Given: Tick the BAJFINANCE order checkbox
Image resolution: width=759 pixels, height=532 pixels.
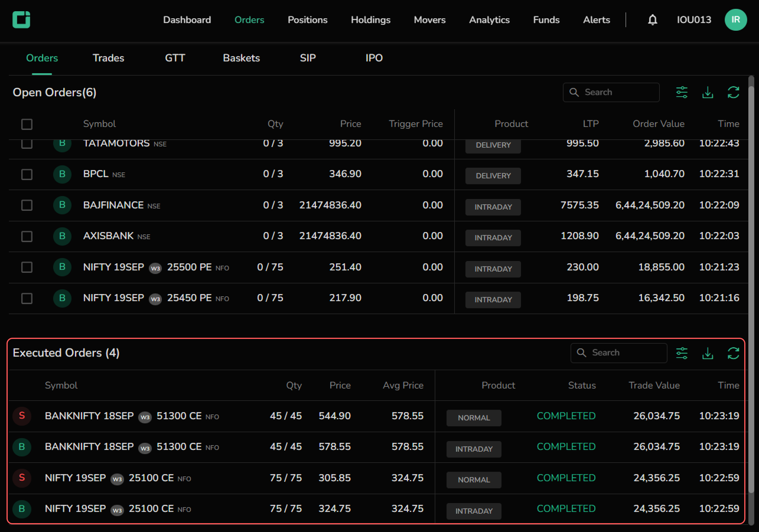Looking at the screenshot, I should [27, 205].
